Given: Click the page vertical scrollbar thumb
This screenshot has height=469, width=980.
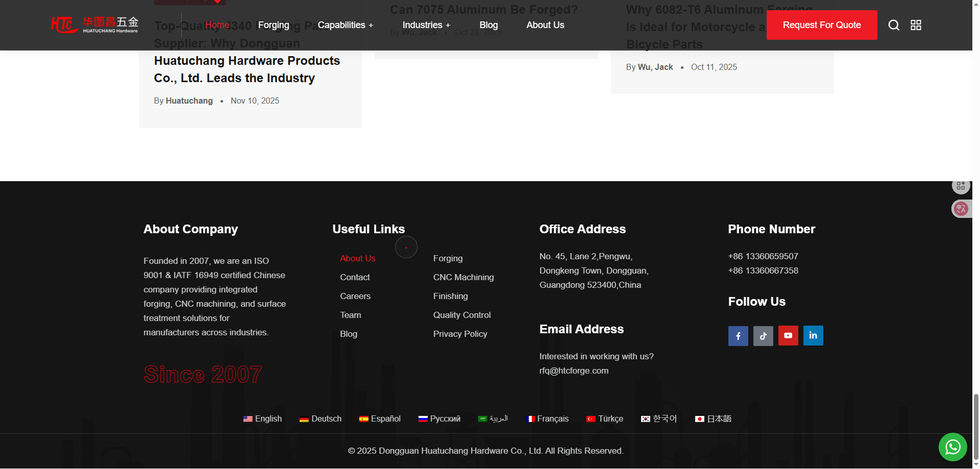Looking at the screenshot, I should [976, 427].
